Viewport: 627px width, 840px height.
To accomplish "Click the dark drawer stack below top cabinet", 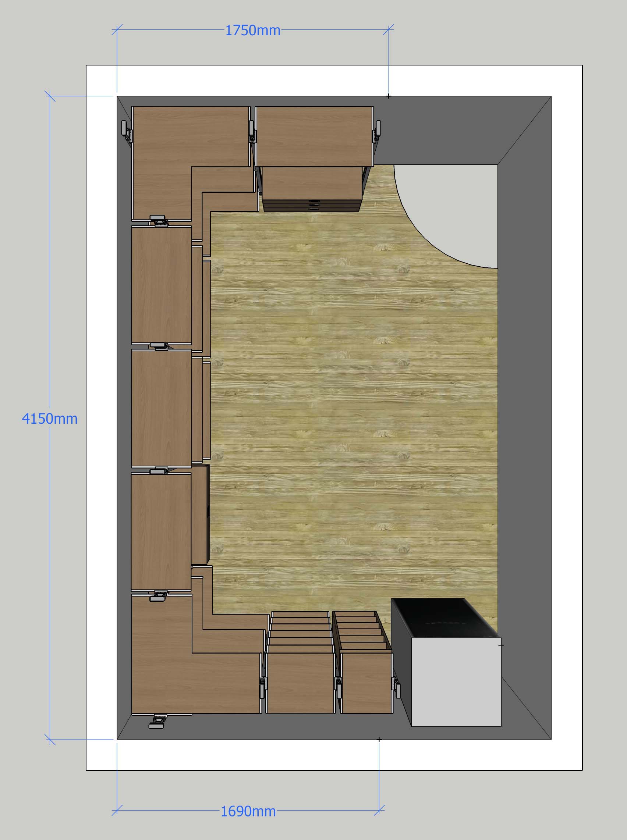I will tap(312, 205).
